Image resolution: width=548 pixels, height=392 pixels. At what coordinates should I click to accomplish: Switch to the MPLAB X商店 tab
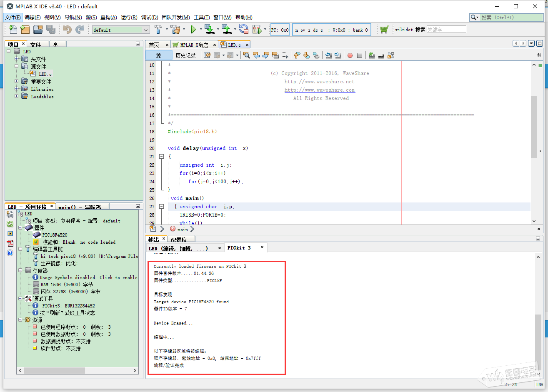pyautogui.click(x=194, y=45)
